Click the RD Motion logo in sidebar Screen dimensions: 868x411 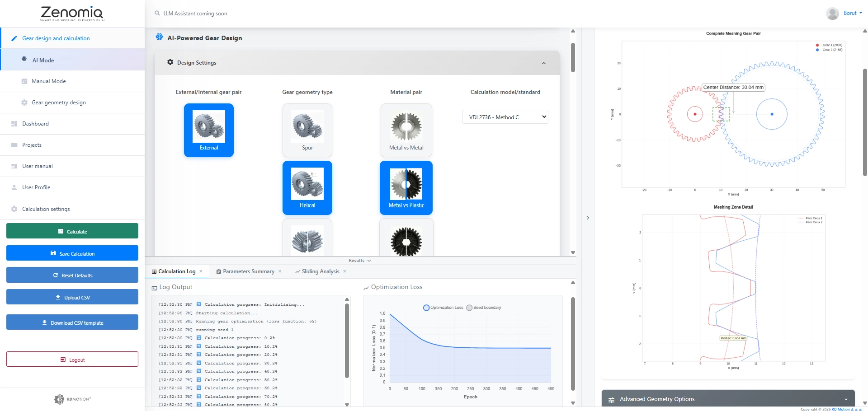tap(72, 399)
